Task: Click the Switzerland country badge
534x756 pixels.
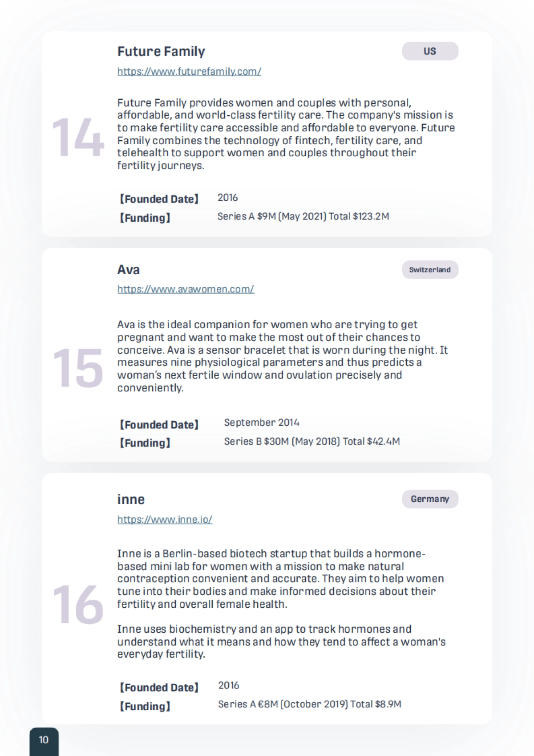Action: click(430, 269)
